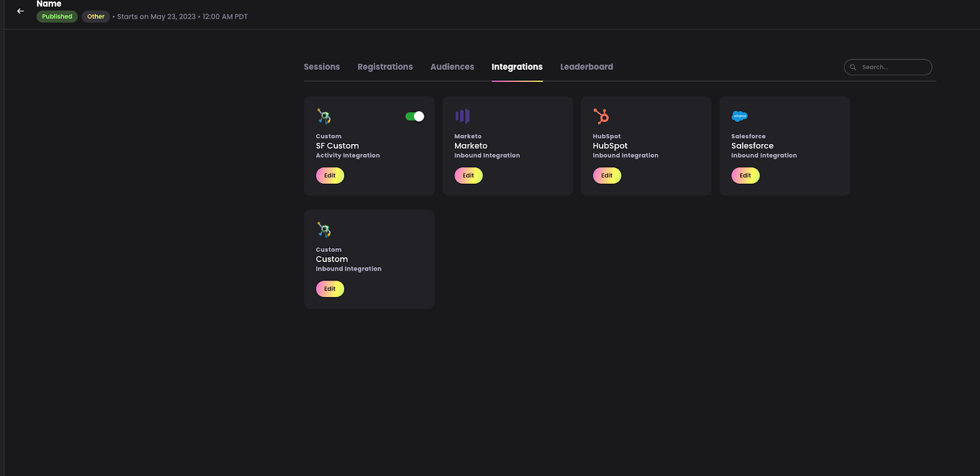Viewport: 980px width, 476px height.
Task: Edit the Salesforce integration
Action: pos(745,176)
